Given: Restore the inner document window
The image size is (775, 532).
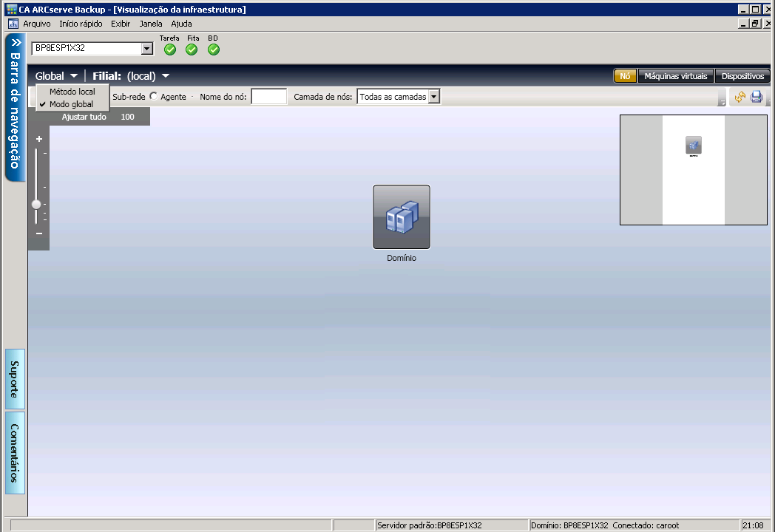Looking at the screenshot, I should click(755, 24).
